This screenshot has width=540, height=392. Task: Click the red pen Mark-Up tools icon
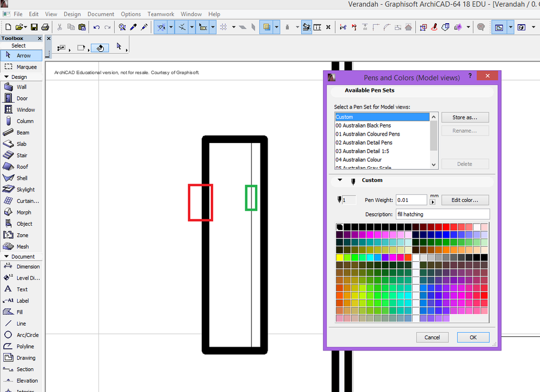point(434,27)
